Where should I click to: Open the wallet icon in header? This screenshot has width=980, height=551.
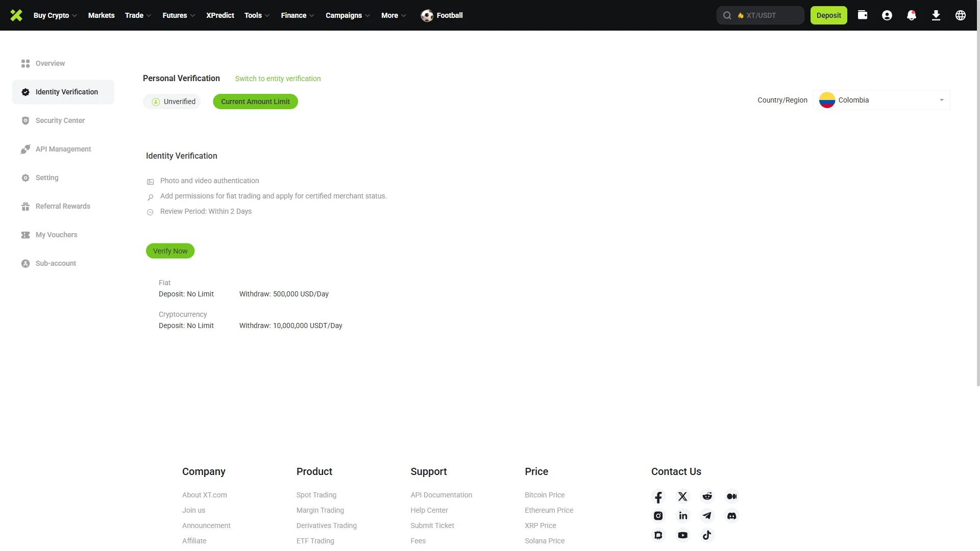coord(863,15)
